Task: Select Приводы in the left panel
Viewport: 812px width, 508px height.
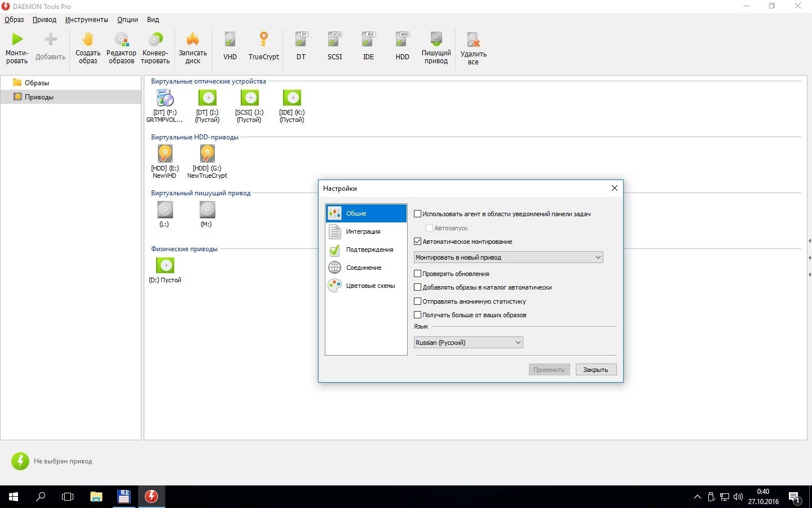Action: click(x=70, y=97)
